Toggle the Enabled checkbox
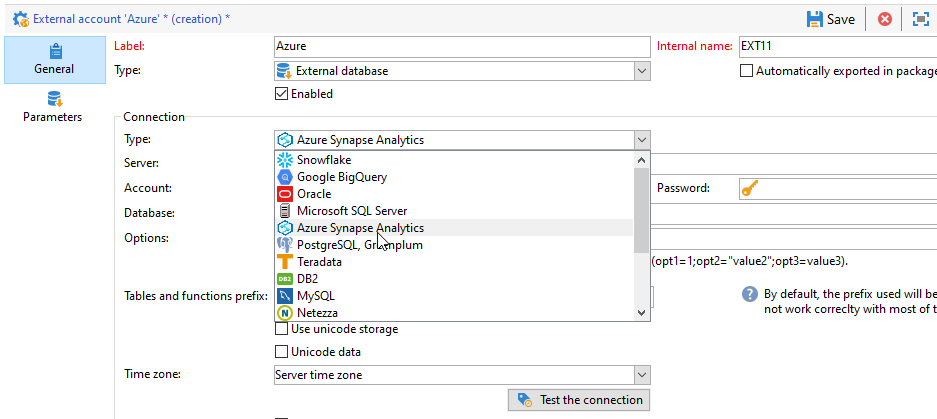This screenshot has width=937, height=419. click(281, 94)
